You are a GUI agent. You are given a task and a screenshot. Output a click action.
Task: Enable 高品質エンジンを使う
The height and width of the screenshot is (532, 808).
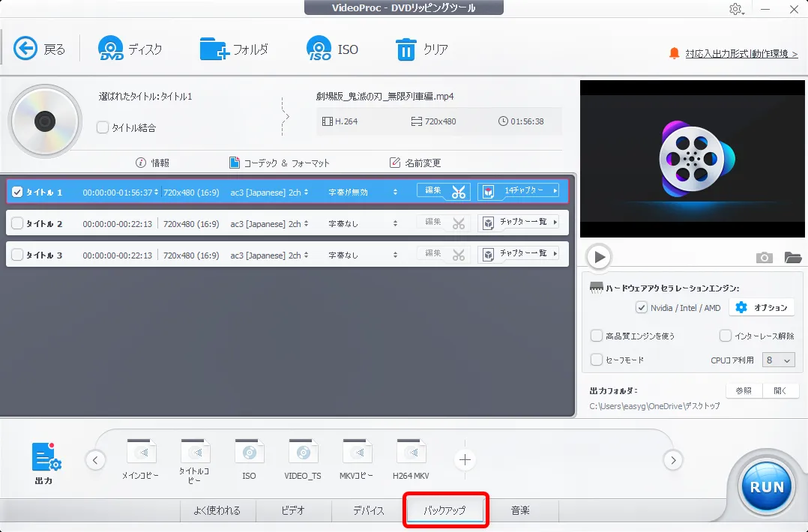(596, 336)
